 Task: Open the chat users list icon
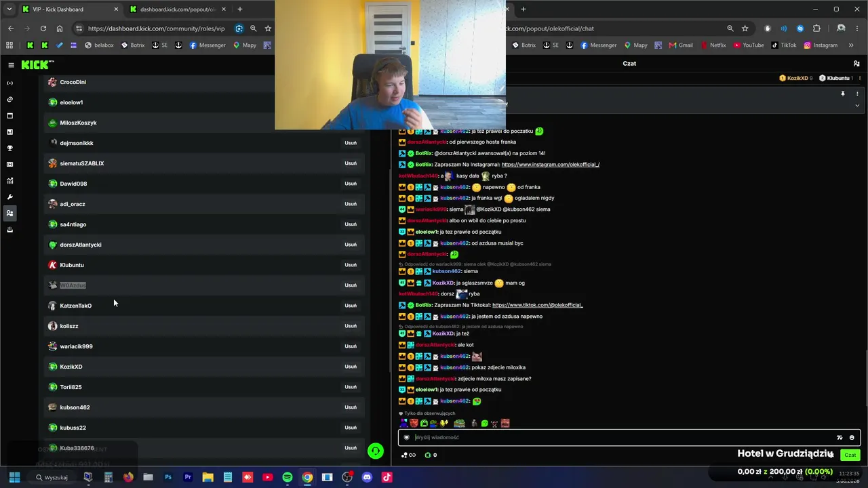click(x=856, y=64)
